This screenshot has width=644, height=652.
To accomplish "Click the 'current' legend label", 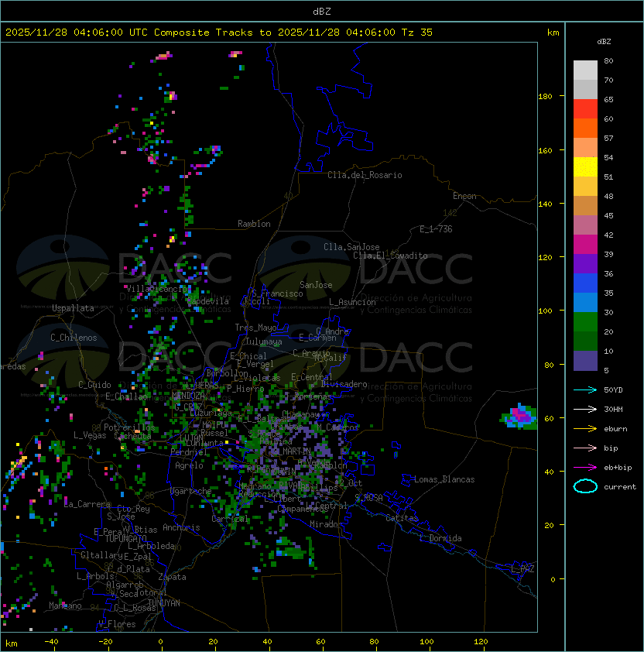I will (620, 487).
